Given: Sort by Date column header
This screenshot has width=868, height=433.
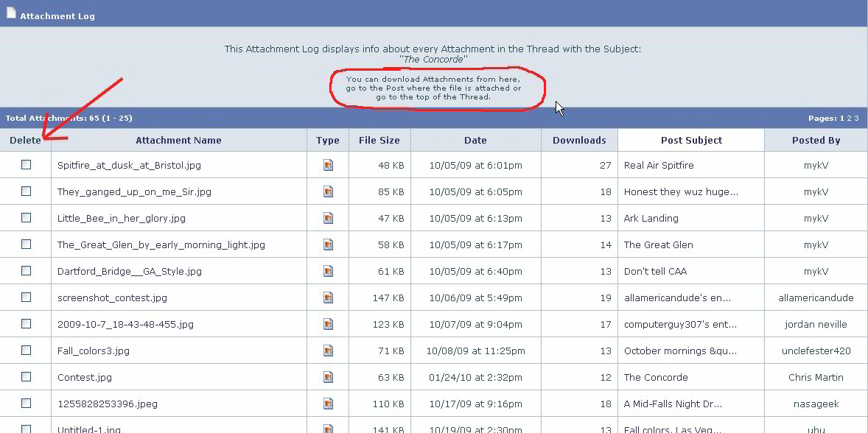Looking at the screenshot, I should click(475, 141).
